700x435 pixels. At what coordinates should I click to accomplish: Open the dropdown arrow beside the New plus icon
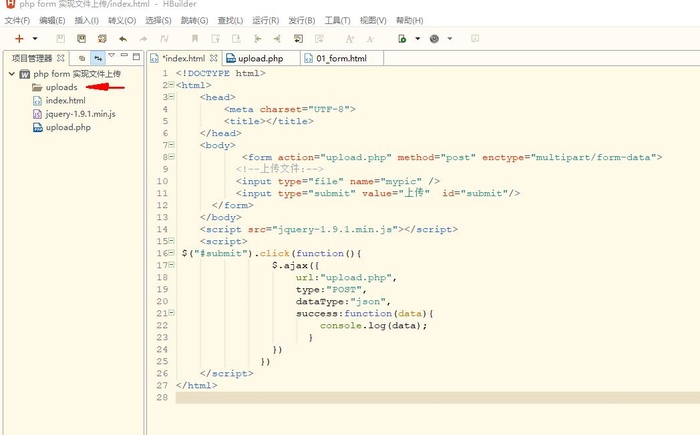(35, 39)
